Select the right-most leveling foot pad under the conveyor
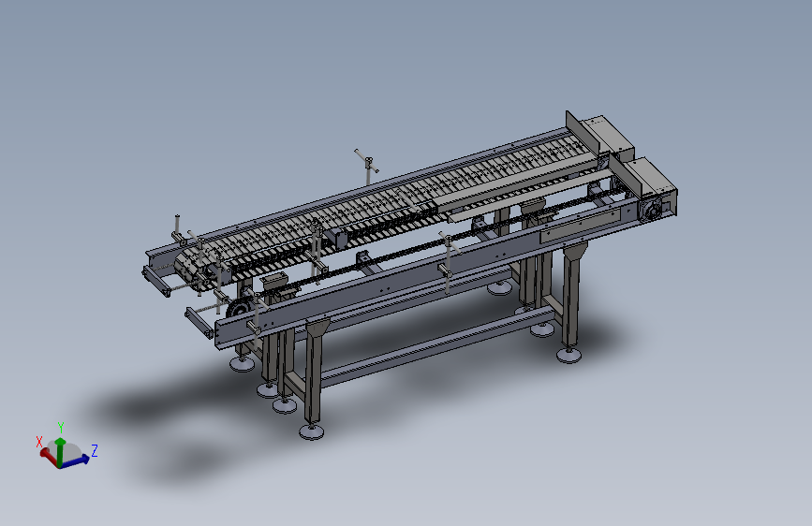Screen dimensions: 812x526 [568, 355]
